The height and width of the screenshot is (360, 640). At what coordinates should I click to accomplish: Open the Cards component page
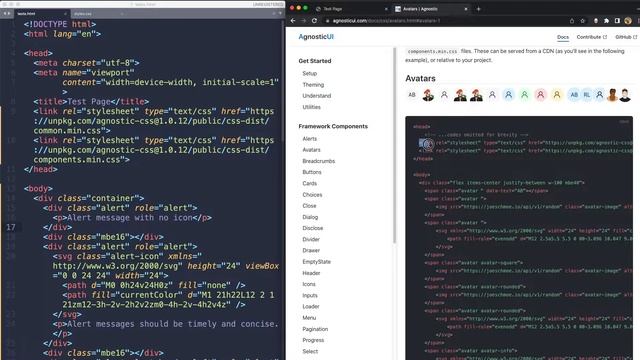(x=309, y=183)
